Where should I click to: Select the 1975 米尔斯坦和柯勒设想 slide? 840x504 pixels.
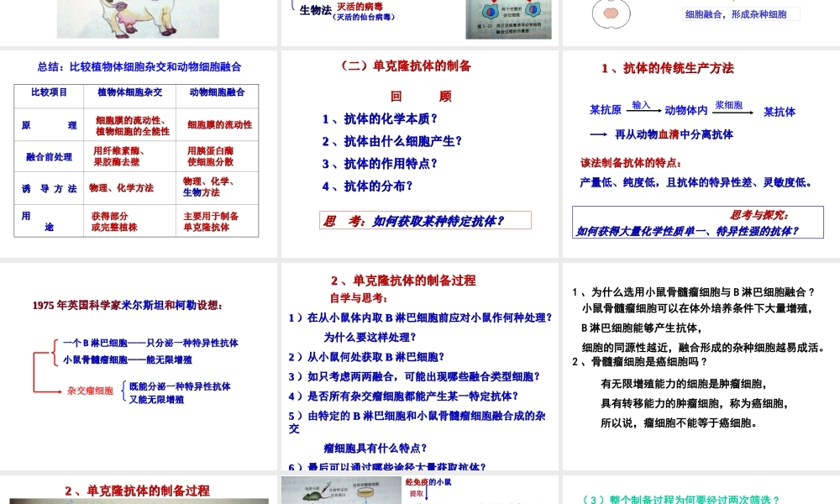pyautogui.click(x=139, y=366)
